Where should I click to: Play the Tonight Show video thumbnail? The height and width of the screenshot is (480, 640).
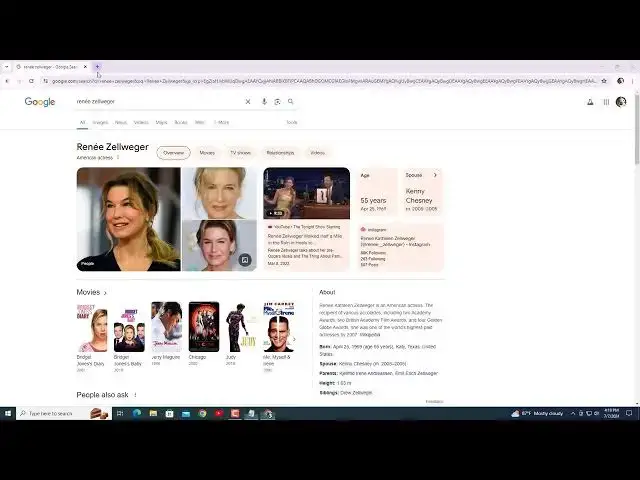click(307, 193)
